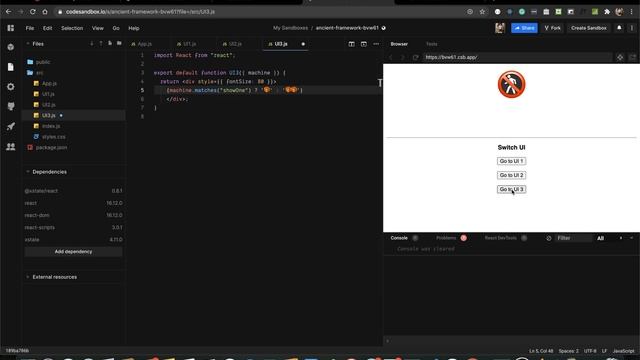
Task: Click the clear console icon
Action: click(549, 238)
